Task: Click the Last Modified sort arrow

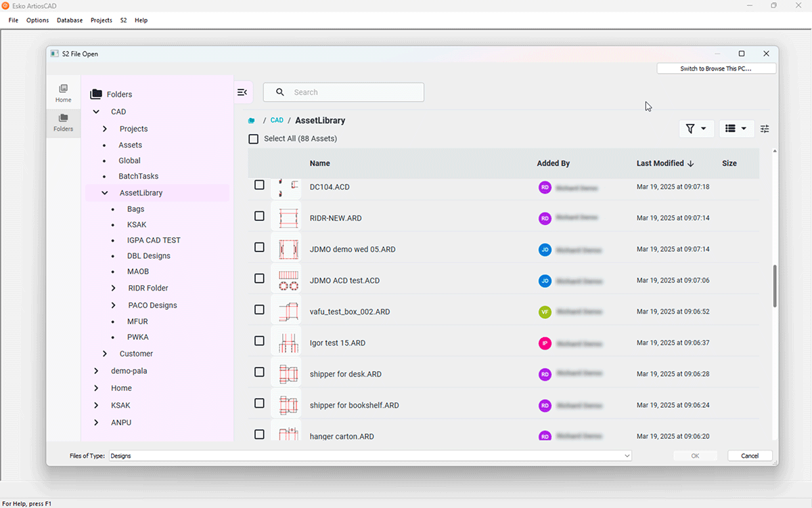Action: [x=690, y=163]
